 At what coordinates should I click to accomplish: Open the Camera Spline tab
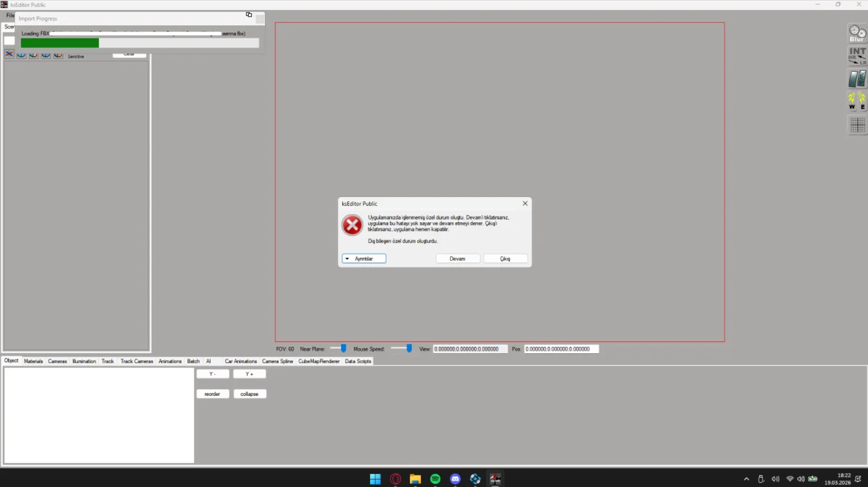click(x=277, y=361)
